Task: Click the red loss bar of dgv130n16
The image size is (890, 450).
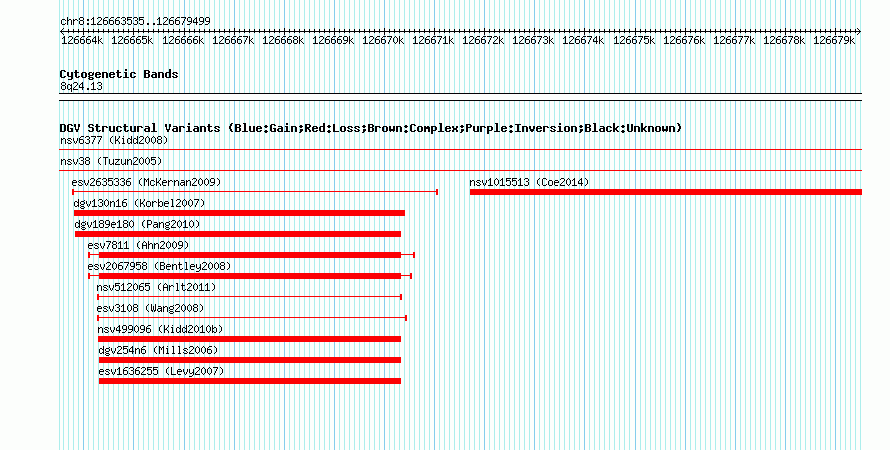Action: (x=239, y=213)
